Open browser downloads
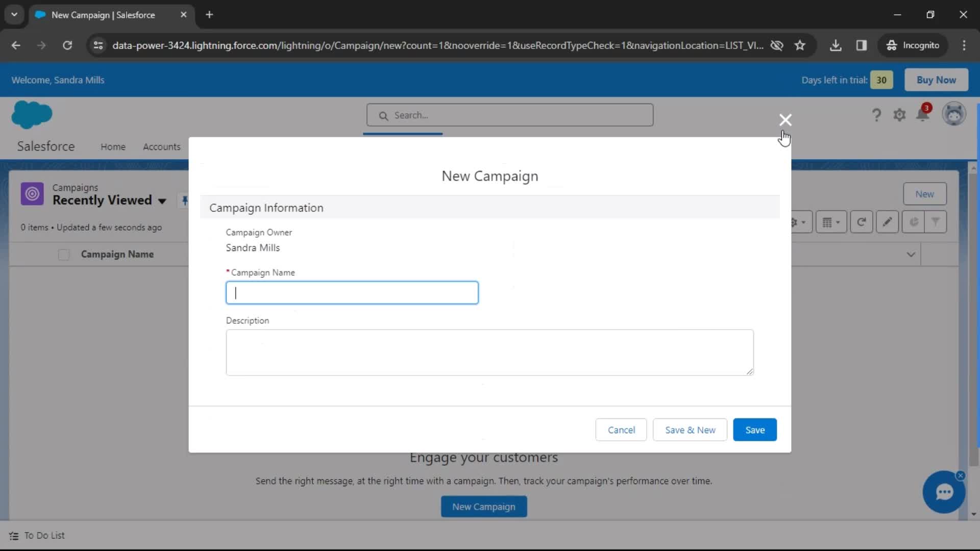980x551 pixels. (836, 45)
